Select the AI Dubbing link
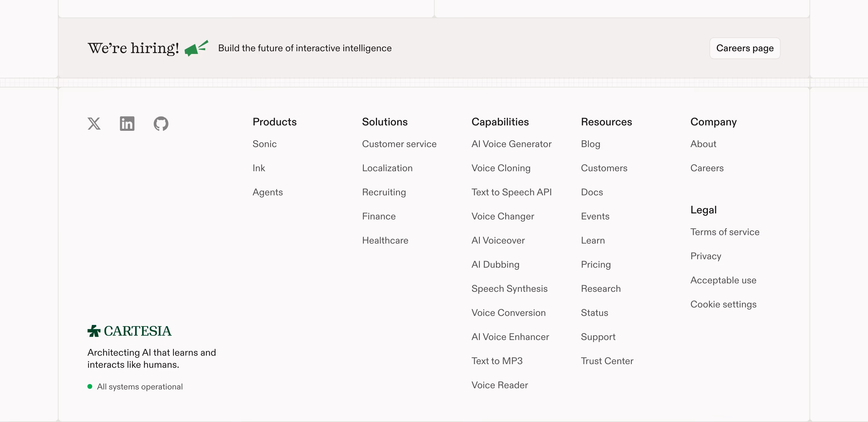This screenshot has height=422, width=868. 495,264
